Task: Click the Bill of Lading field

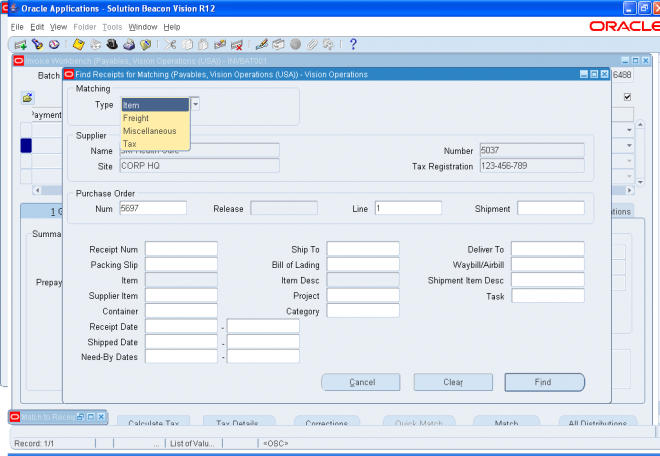Action: (363, 264)
